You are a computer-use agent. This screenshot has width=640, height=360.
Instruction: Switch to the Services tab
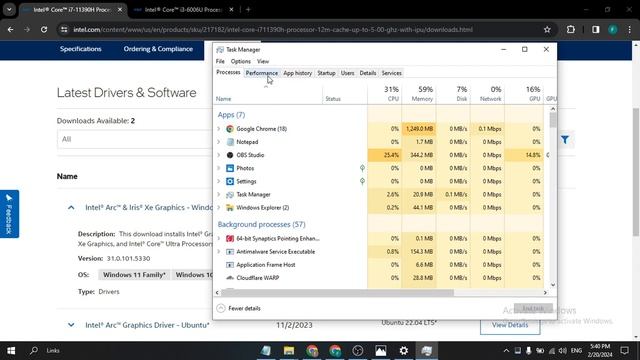(391, 73)
